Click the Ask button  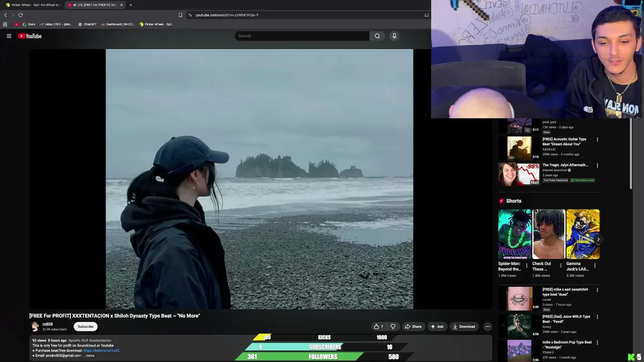pyautogui.click(x=437, y=326)
